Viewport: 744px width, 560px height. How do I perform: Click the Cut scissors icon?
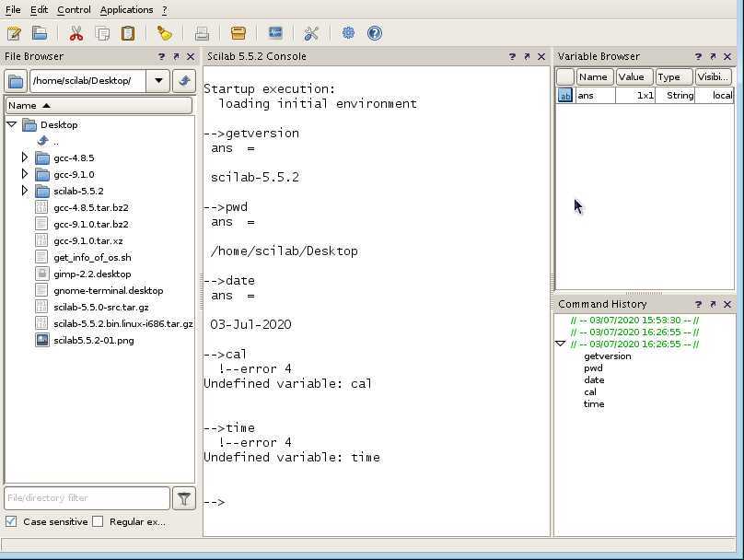(x=76, y=33)
